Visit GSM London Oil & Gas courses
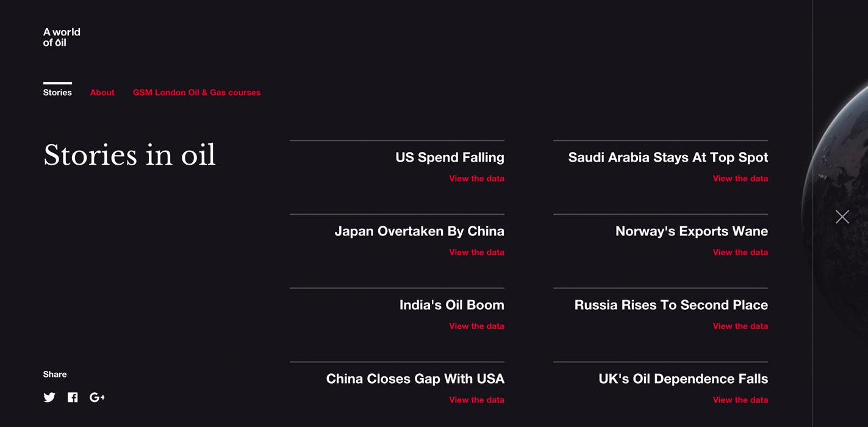 [x=197, y=93]
